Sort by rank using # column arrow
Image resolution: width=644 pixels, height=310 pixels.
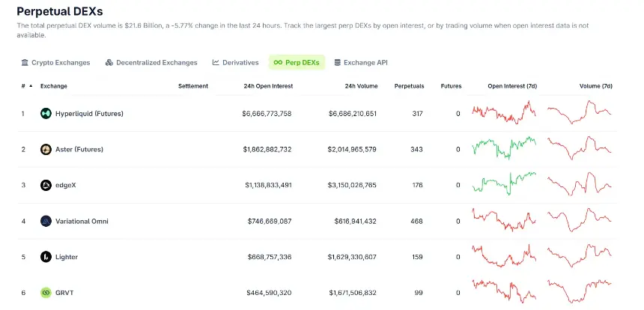tap(31, 86)
